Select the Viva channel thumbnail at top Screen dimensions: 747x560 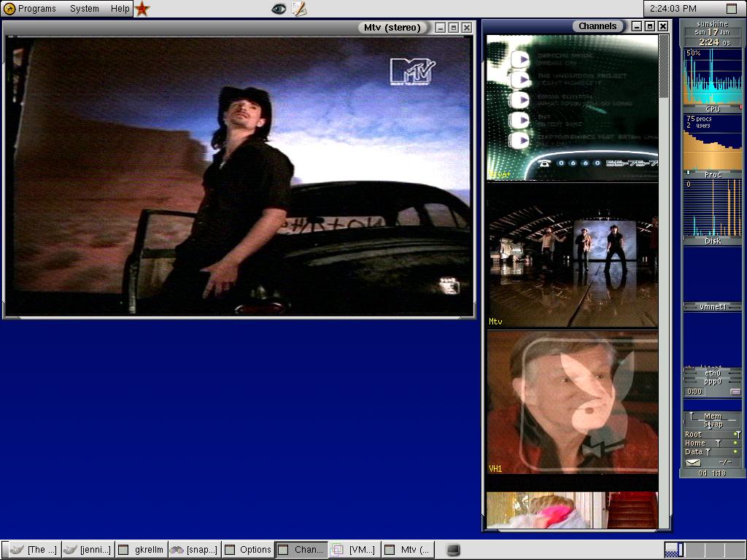pos(573,107)
